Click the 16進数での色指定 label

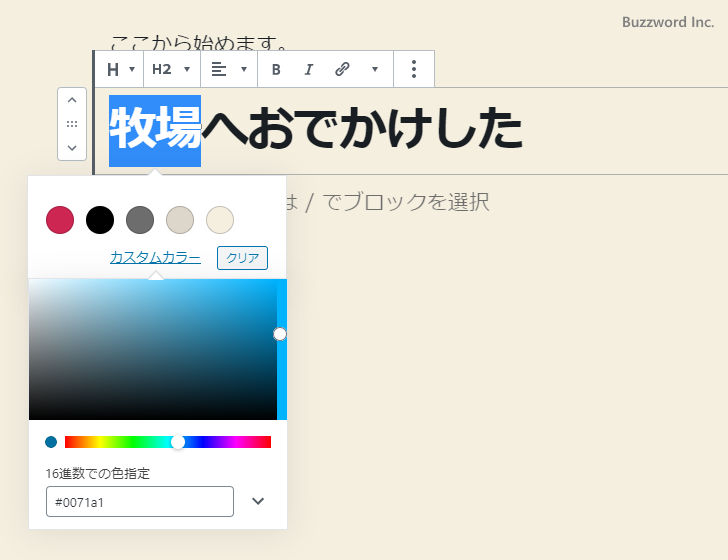click(98, 474)
